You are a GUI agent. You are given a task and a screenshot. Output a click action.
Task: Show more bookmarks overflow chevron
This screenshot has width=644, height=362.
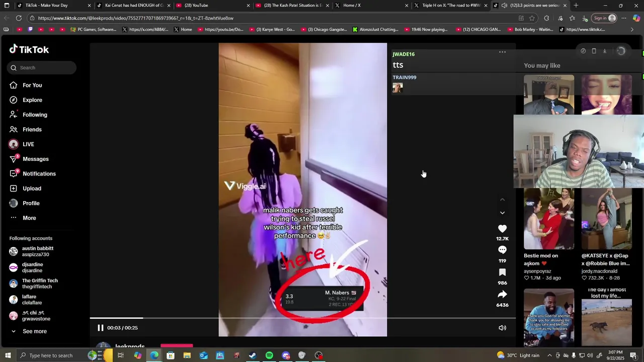pos(632,30)
